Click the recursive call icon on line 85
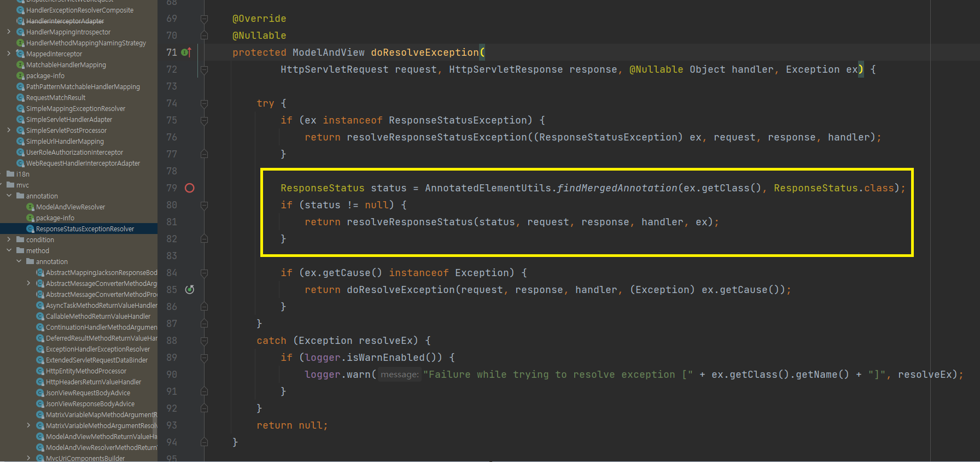The width and height of the screenshot is (980, 462). tap(190, 290)
